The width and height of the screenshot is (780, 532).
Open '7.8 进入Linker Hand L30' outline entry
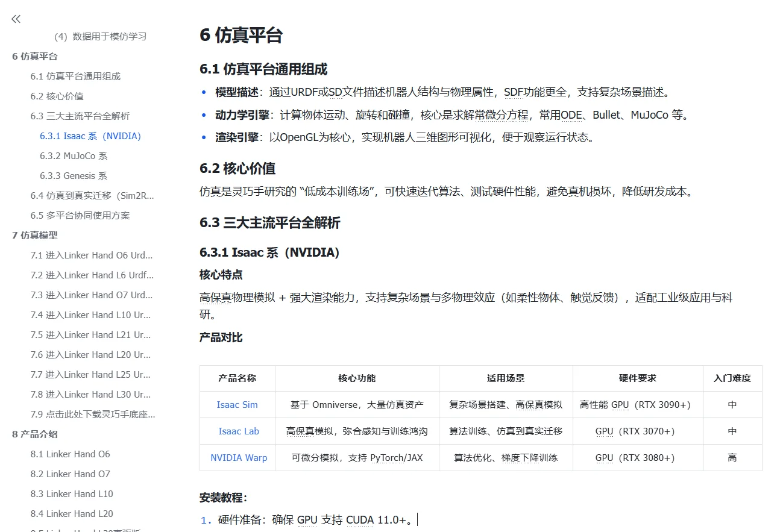(x=91, y=394)
